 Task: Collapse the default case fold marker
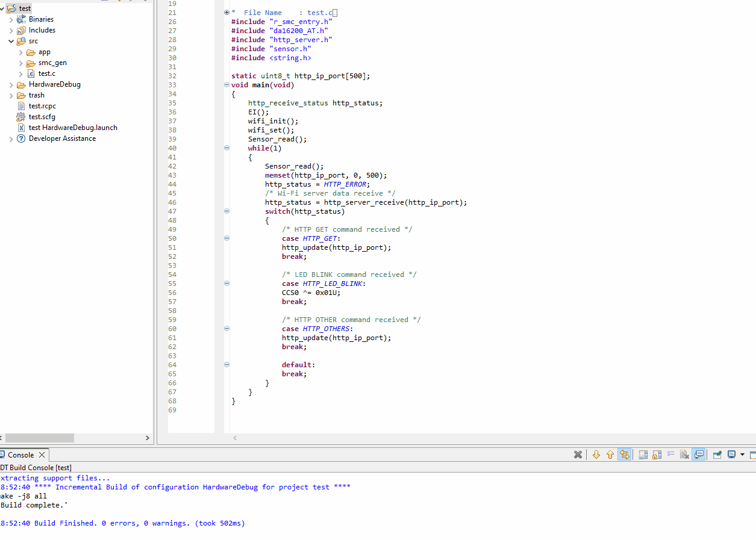(x=226, y=365)
